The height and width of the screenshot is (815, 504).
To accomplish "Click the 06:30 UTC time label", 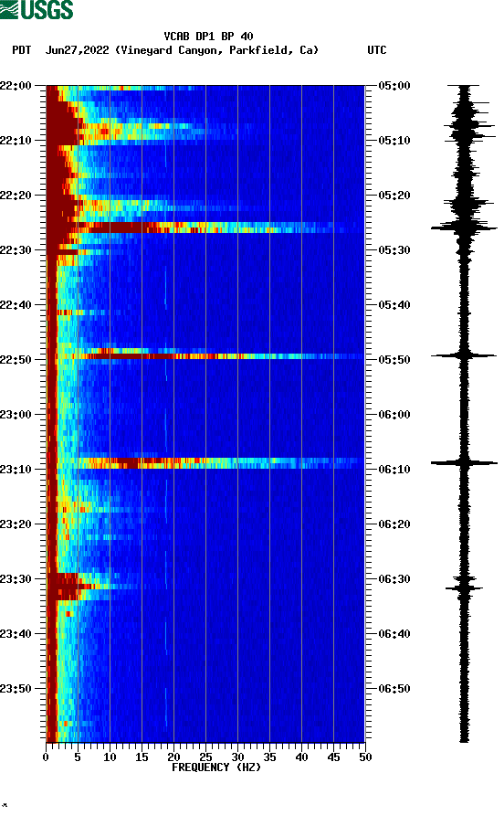I will click(x=394, y=579).
